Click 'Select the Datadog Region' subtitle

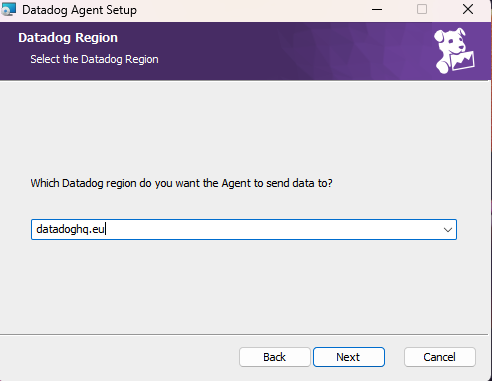tap(94, 59)
